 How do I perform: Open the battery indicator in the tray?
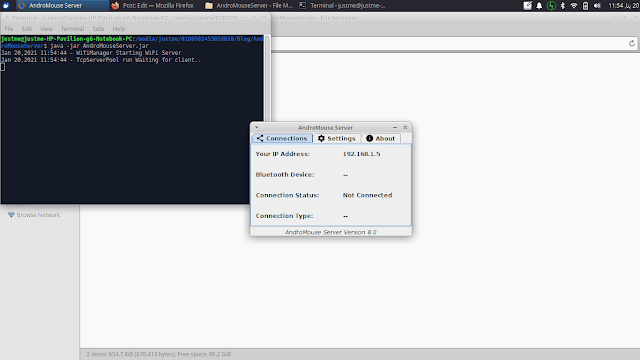[x=585, y=5]
